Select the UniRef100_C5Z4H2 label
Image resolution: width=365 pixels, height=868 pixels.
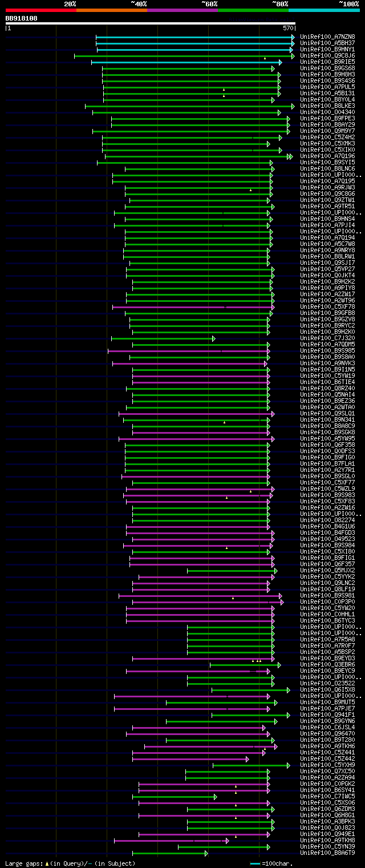point(326,137)
